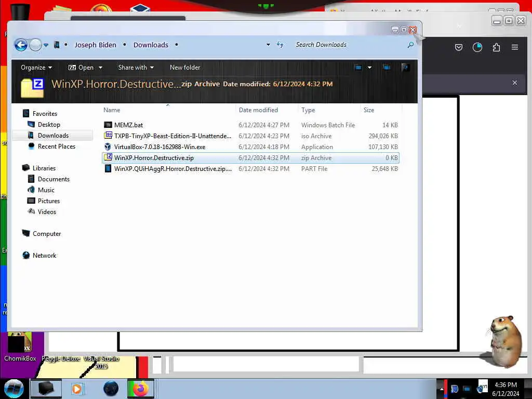This screenshot has width=532, height=399.
Task: Click the zip archive icon in details pane
Action: point(33,88)
